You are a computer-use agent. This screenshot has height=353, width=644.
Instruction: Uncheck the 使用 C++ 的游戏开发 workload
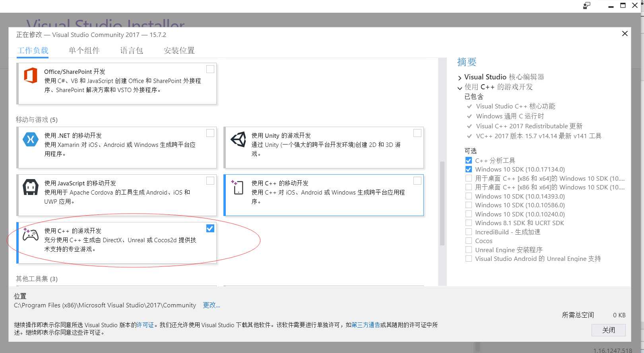210,228
